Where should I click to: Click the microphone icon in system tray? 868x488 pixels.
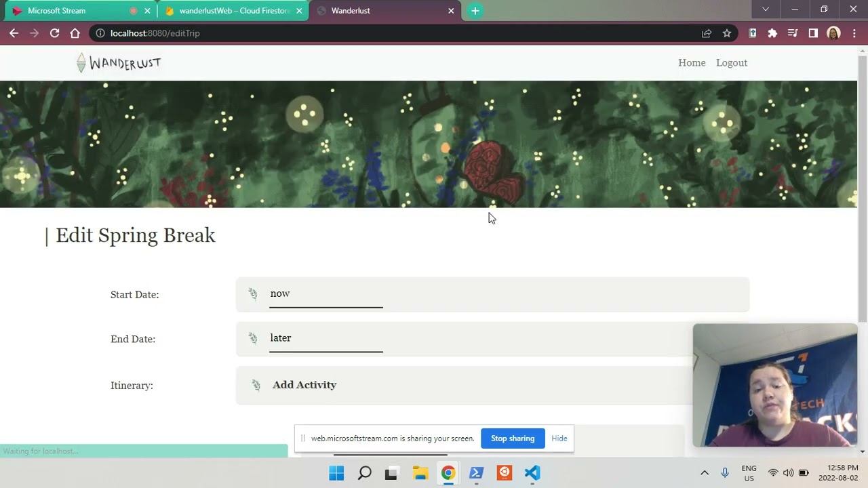725,472
